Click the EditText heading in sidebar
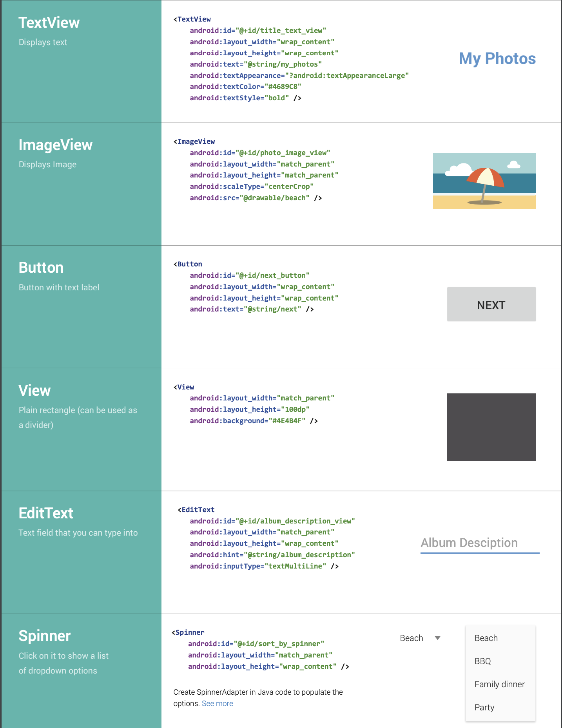Image resolution: width=562 pixels, height=728 pixels. (46, 513)
